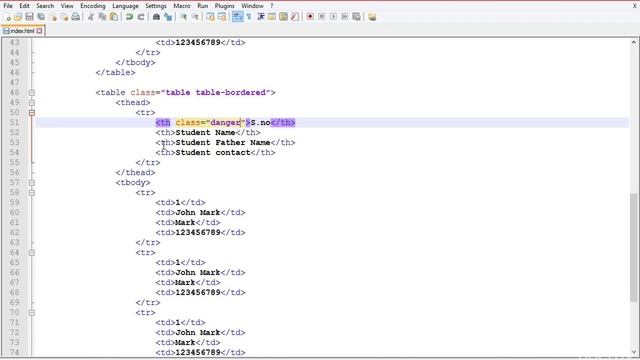This screenshot has width=640, height=360.
Task: Click 'table table-bordered' class value
Action: [215, 93]
